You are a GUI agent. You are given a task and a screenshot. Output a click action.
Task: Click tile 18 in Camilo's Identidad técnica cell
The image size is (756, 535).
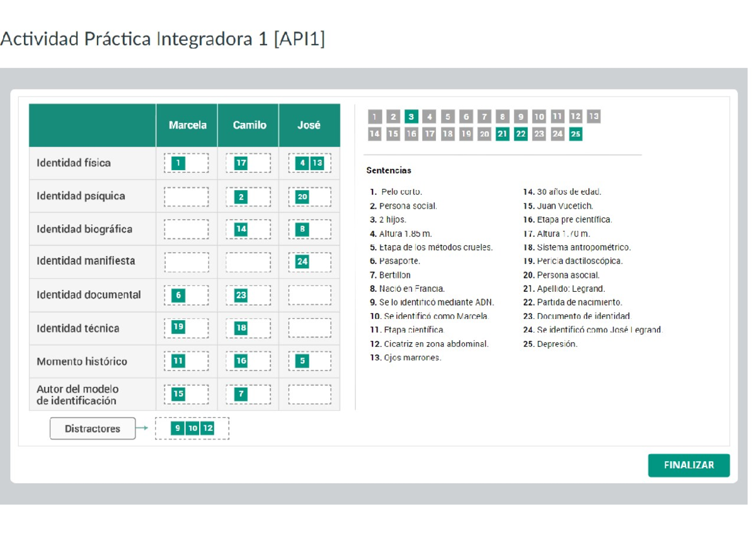pos(241,328)
